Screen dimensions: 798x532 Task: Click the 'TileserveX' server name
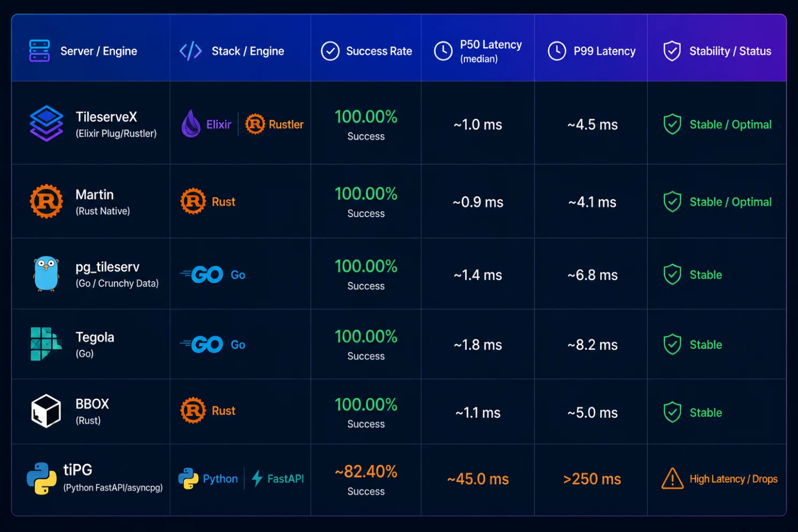106,117
